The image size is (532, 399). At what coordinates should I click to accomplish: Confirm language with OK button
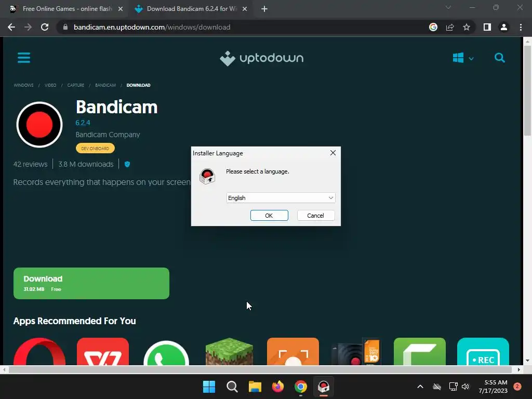point(269,216)
